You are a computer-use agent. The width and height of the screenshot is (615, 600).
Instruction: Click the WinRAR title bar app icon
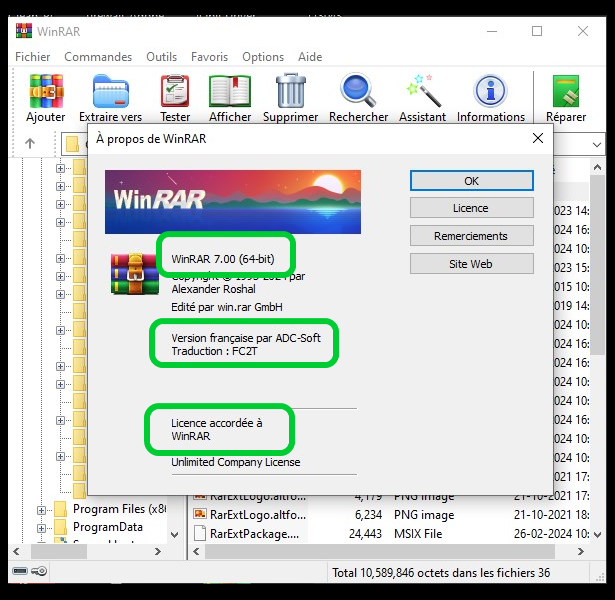pos(24,31)
